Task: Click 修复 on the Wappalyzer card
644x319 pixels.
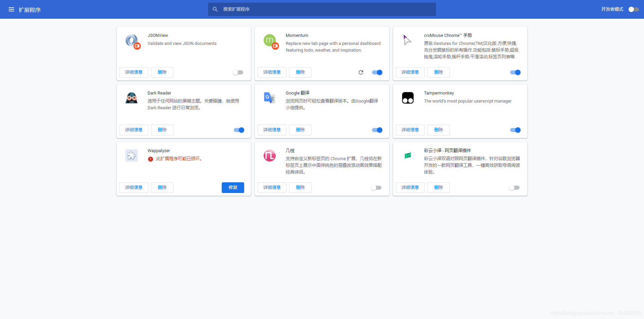Action: click(x=233, y=188)
